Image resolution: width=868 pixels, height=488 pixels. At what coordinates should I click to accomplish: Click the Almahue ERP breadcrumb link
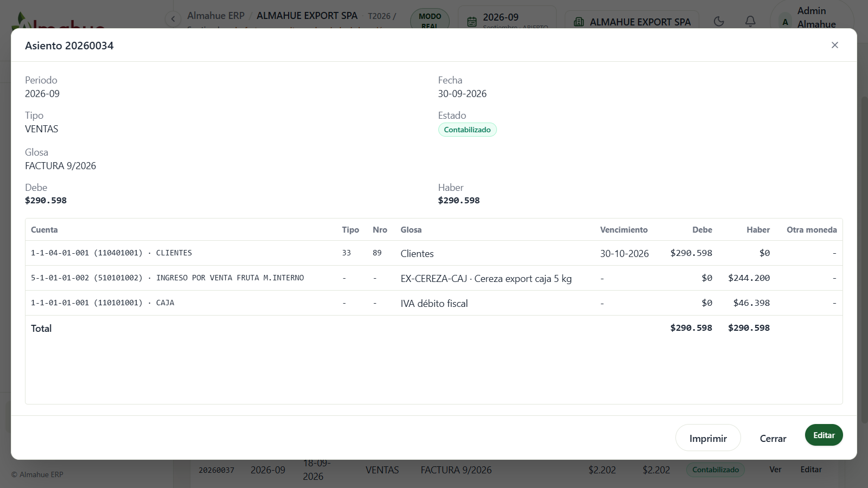point(216,16)
